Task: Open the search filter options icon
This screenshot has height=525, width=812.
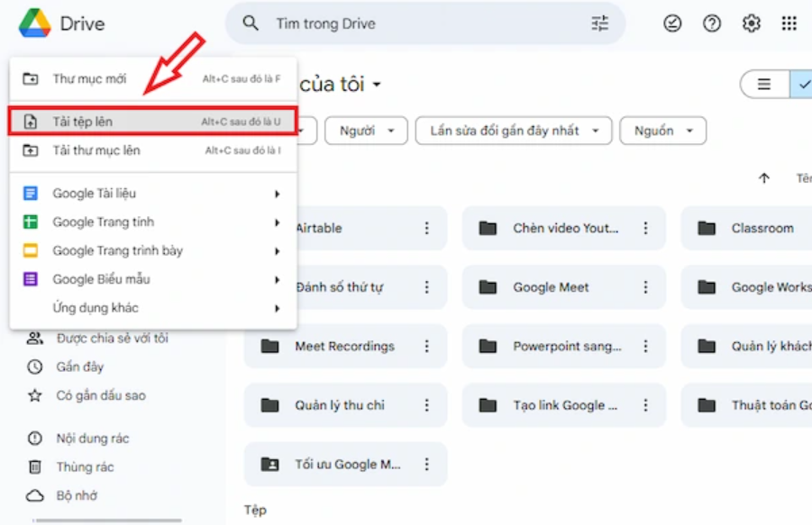Action: pos(599,23)
